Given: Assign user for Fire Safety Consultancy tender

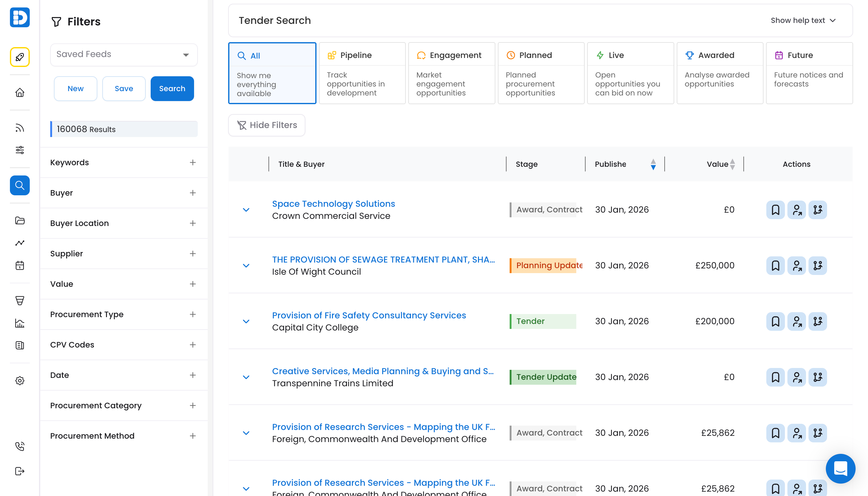Looking at the screenshot, I should 796,321.
